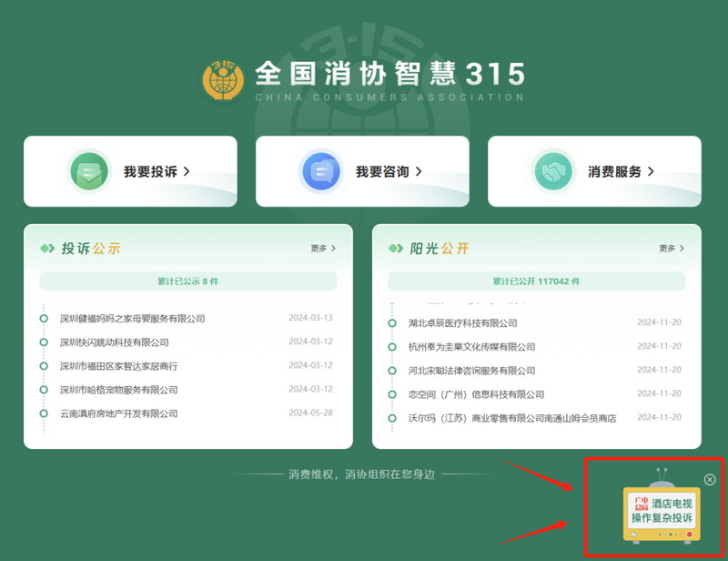Screen dimensions: 728x561
Task: Select 云南滇府房地产开发有限公司 from the list
Action: [x=118, y=413]
